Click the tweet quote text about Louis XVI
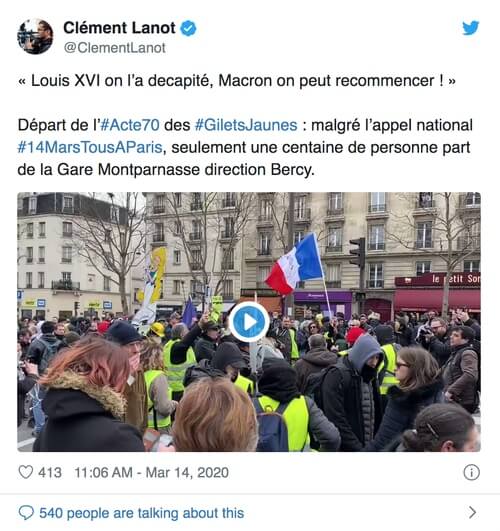 pos(236,81)
